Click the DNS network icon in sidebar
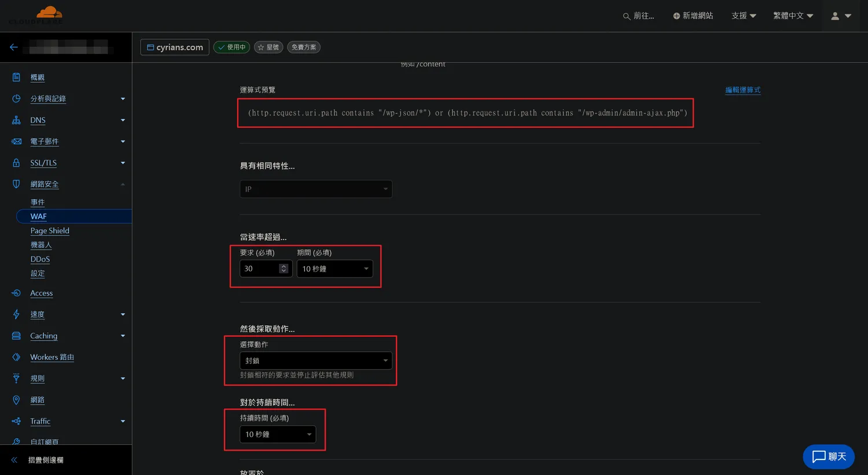Image resolution: width=868 pixels, height=475 pixels. point(16,120)
